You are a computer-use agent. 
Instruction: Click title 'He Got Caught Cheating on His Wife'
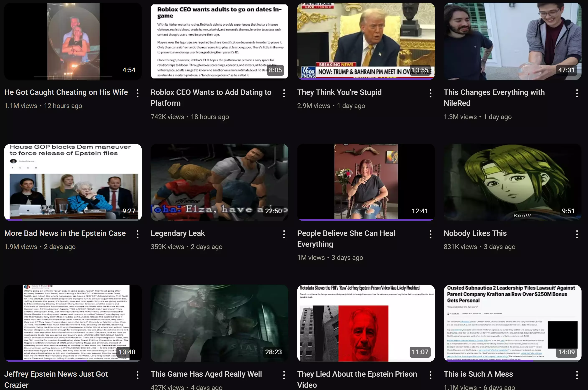point(66,92)
